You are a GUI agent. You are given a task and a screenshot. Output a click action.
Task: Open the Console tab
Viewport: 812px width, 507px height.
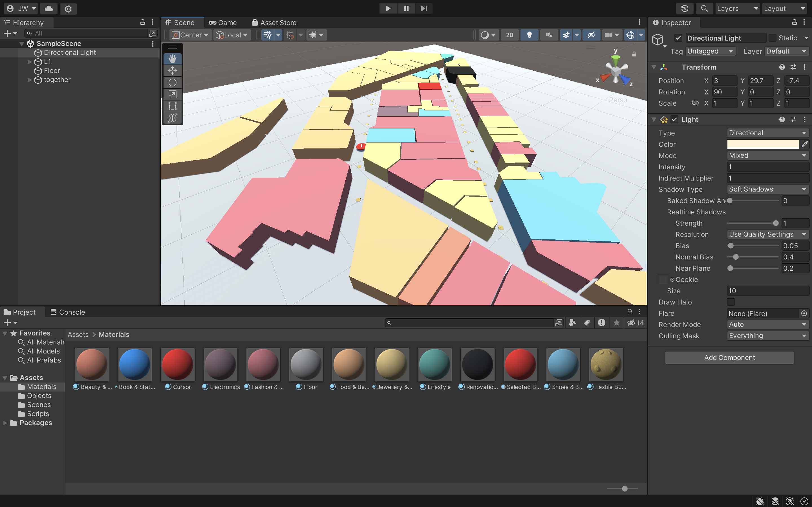[67, 312]
